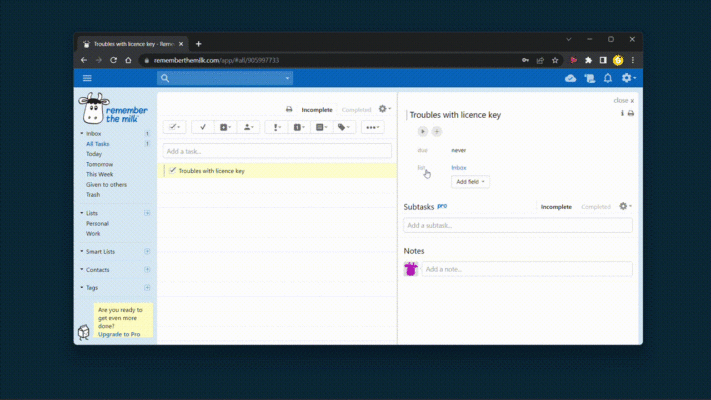Show Incomplete subtasks tab
The image size is (711, 400).
coord(556,207)
